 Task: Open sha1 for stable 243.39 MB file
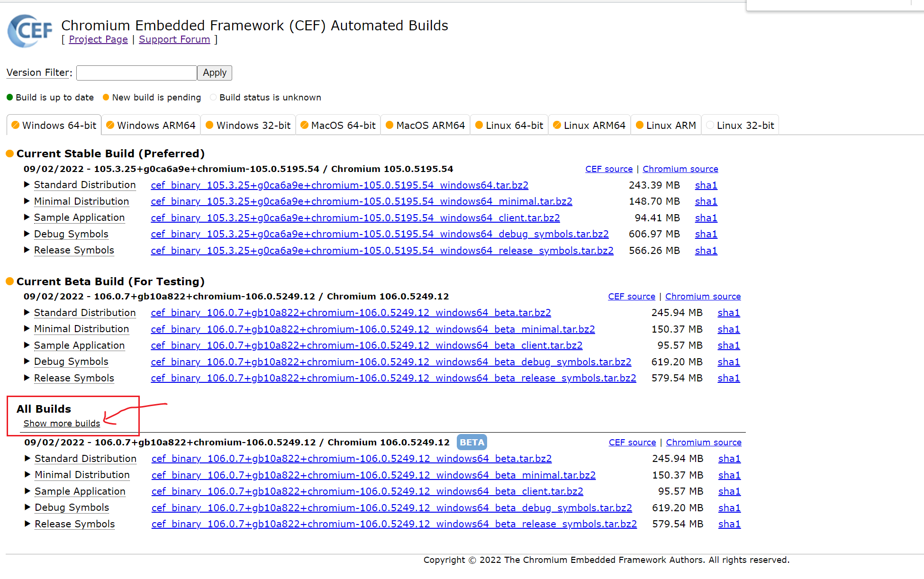(706, 185)
